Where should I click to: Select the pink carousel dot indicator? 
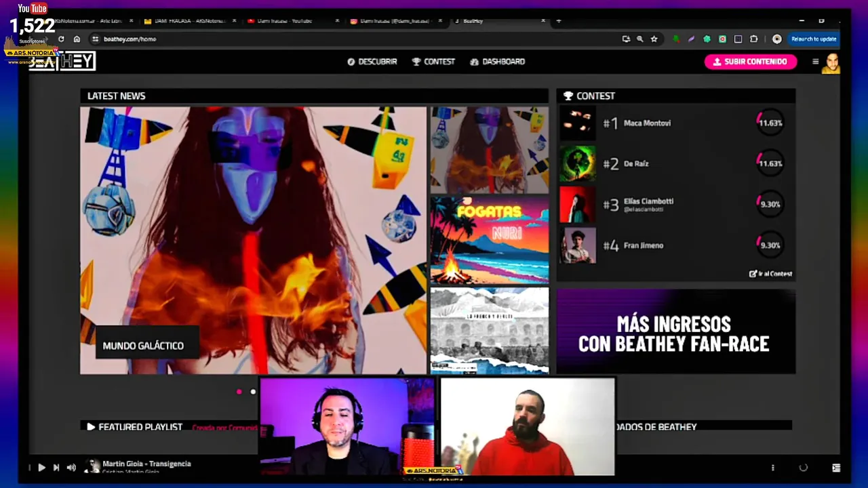tap(239, 392)
